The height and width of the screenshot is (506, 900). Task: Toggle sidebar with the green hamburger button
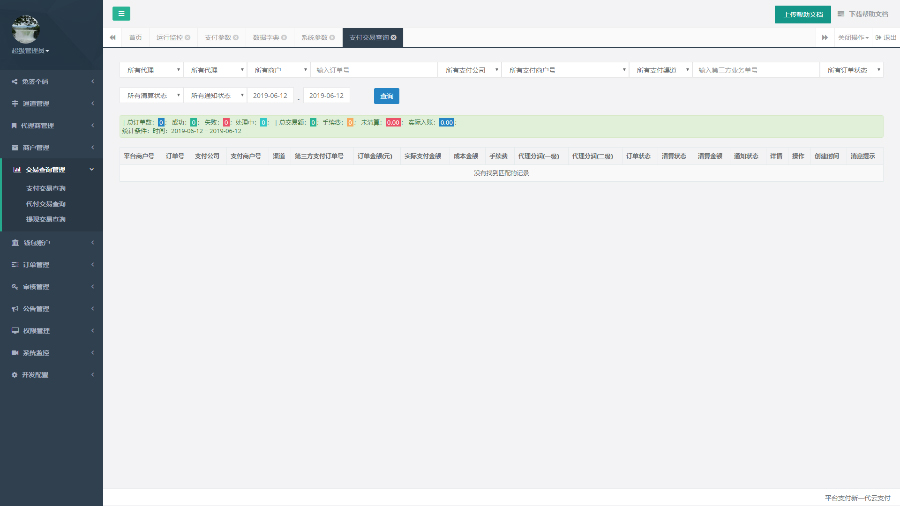121,14
